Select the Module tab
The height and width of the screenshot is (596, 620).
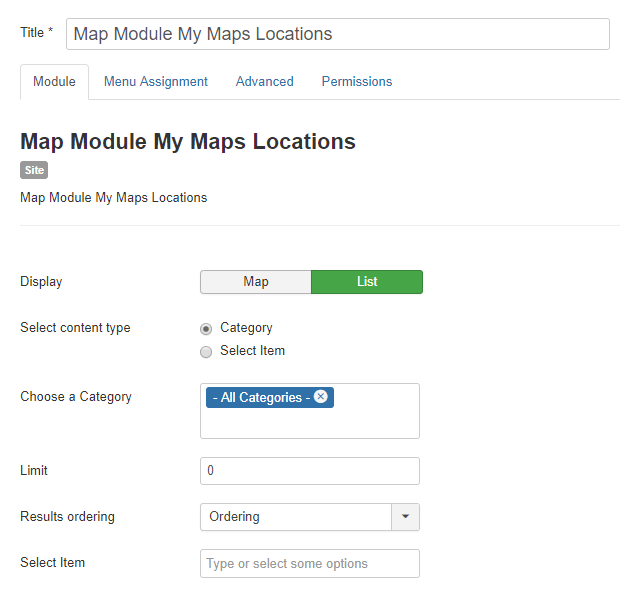pos(54,82)
